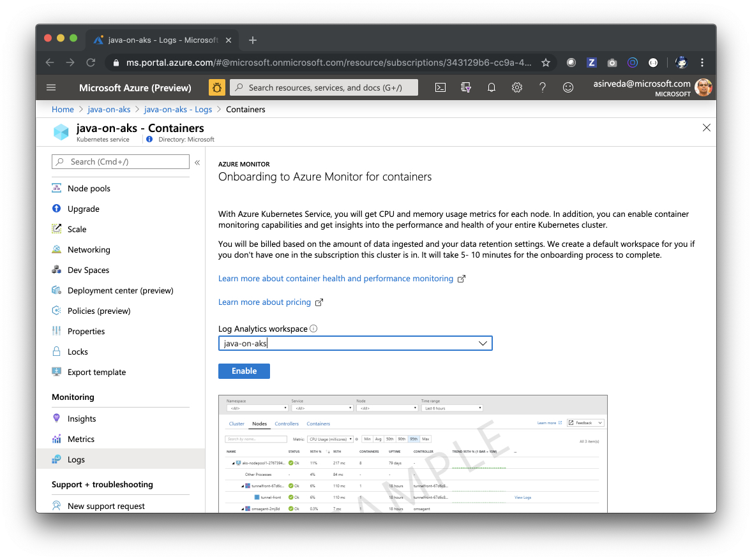This screenshot has width=752, height=560.
Task: Click the Enable button
Action: 244,371
